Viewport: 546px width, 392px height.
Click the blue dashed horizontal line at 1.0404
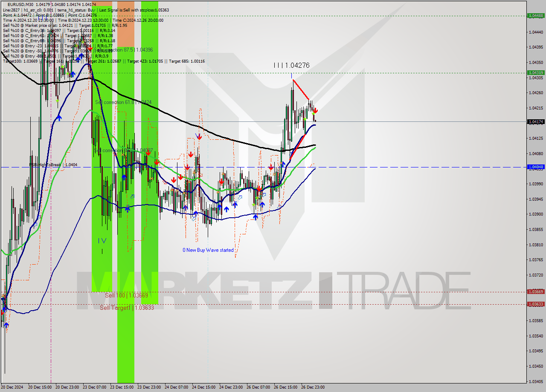pos(263,167)
